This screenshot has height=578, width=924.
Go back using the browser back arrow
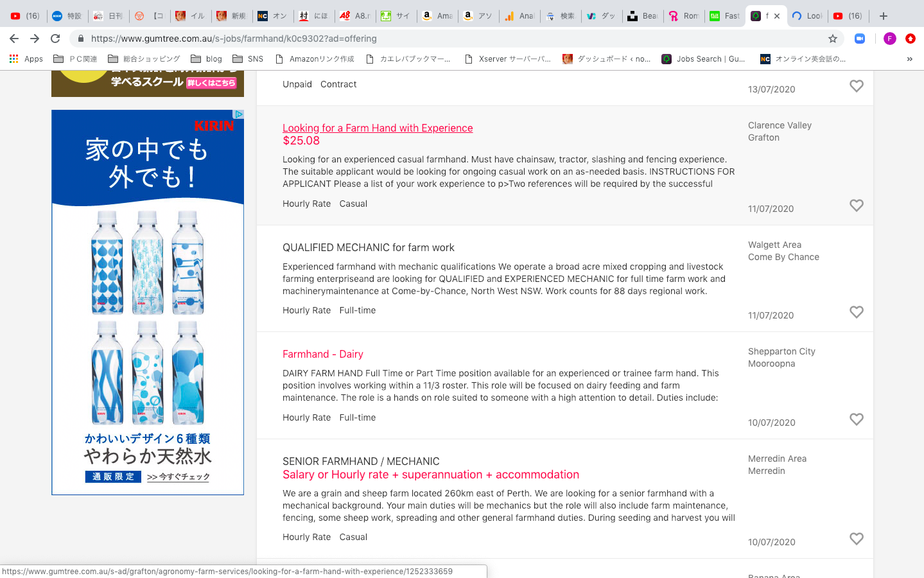[14, 39]
